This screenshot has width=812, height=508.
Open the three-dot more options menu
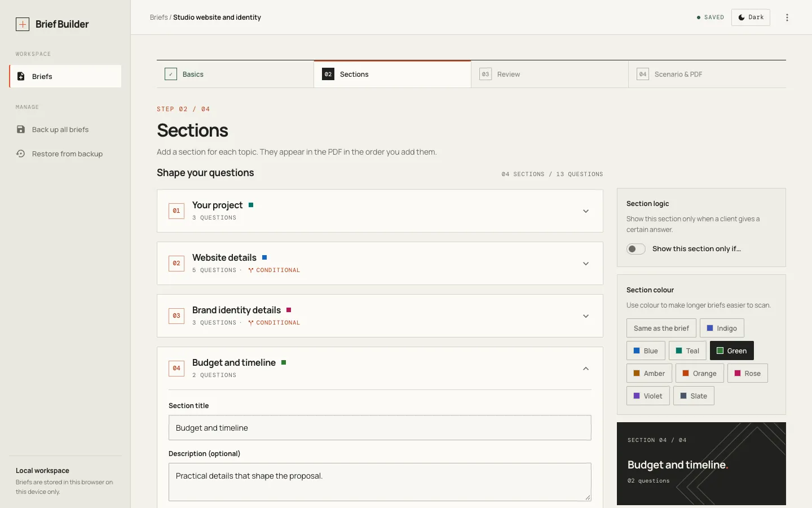click(x=787, y=17)
